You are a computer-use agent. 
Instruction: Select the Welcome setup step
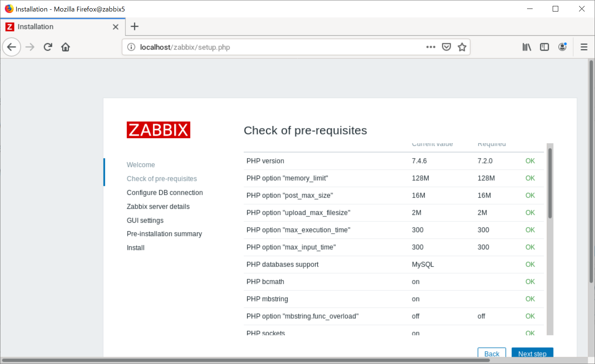141,165
